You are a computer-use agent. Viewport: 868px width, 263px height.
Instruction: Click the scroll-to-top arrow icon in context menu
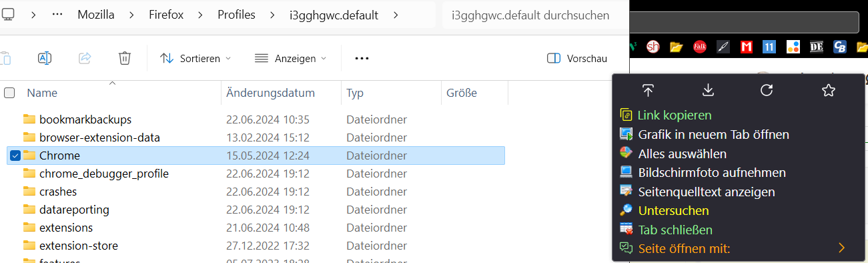click(648, 90)
